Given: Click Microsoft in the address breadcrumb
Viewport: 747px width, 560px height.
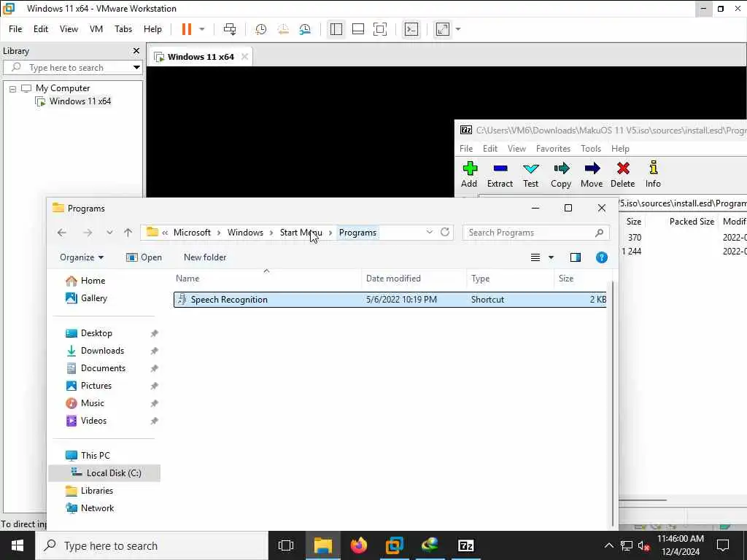Looking at the screenshot, I should [x=192, y=233].
